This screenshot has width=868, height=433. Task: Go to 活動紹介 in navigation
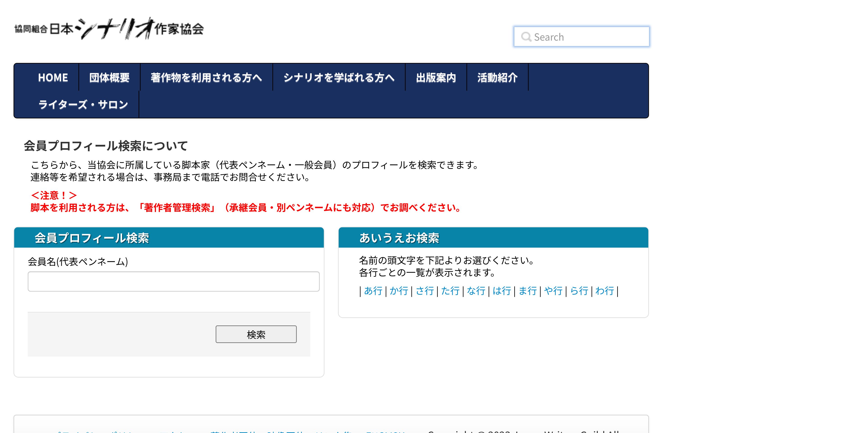pos(497,78)
